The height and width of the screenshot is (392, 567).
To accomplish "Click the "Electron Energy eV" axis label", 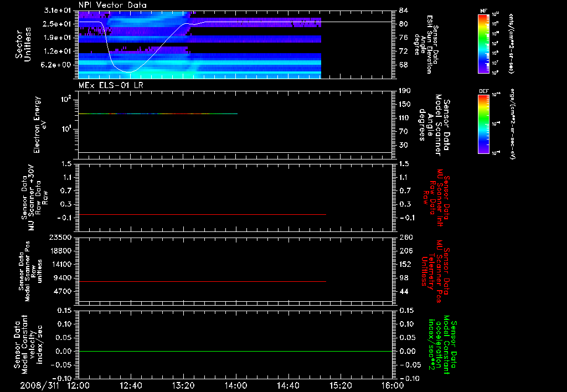I will tap(40, 125).
